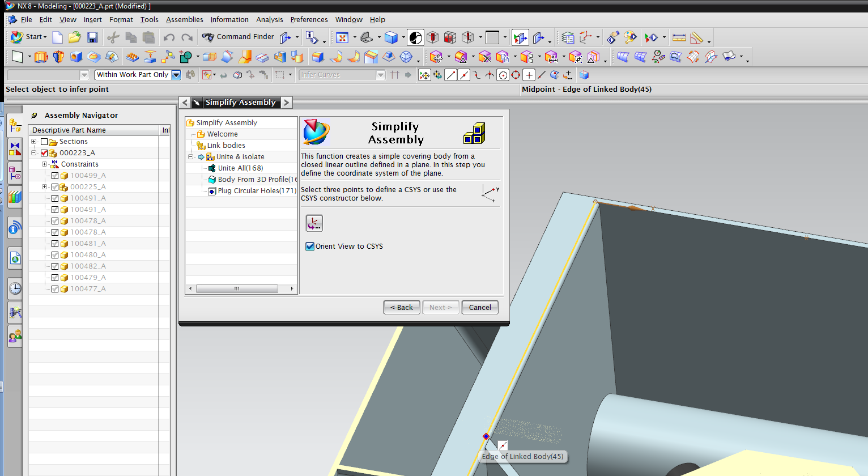Screen dimensions: 868x476
Task: Select the Revolve tool icon
Action: 58,57
